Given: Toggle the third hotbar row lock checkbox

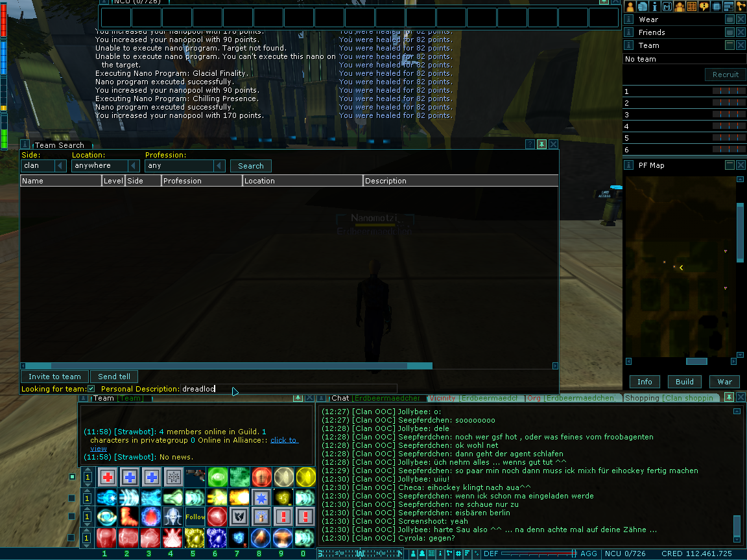Looking at the screenshot, I should [x=71, y=516].
